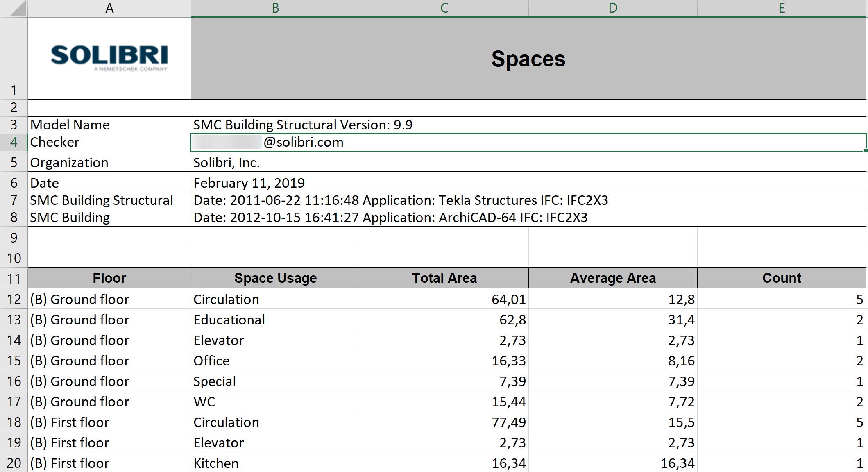
Task: Select First floor "Elevator" cell in row 19
Action: point(275,442)
